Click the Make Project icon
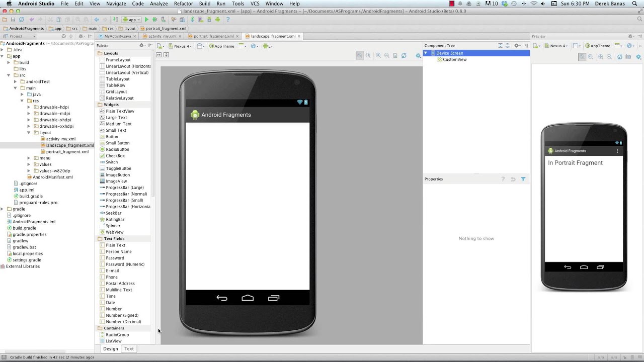The height and width of the screenshot is (362, 644). (x=115, y=20)
